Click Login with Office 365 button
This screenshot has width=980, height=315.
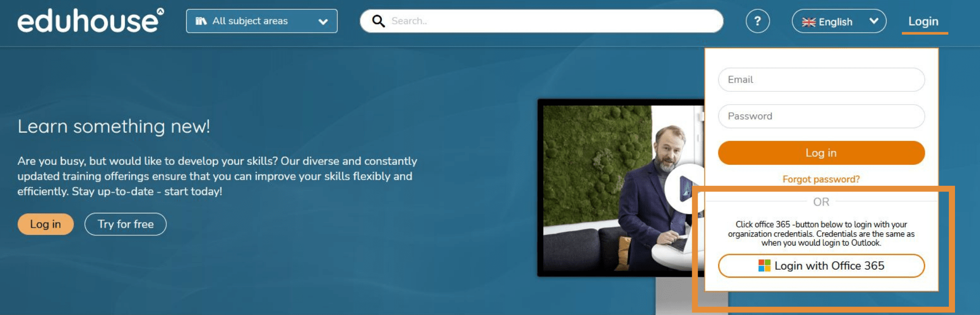821,265
